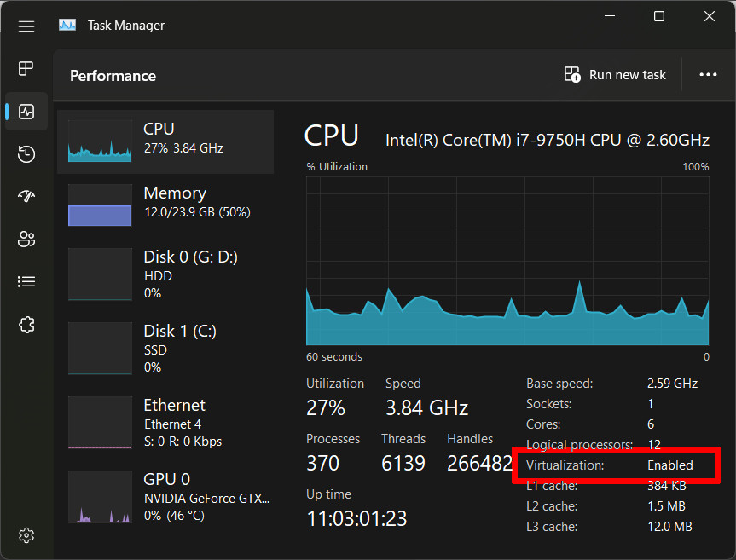
Task: Click the Run new task icon
Action: point(572,74)
